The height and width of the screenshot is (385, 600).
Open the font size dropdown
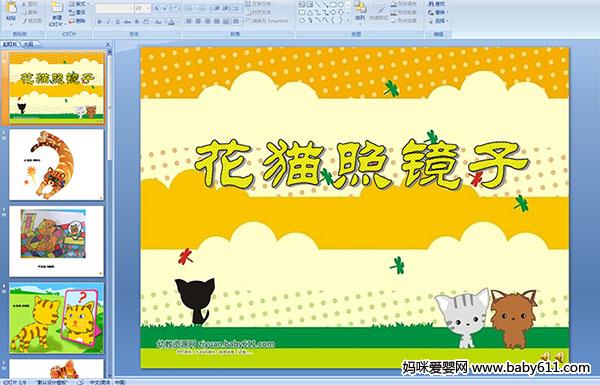click(x=142, y=8)
